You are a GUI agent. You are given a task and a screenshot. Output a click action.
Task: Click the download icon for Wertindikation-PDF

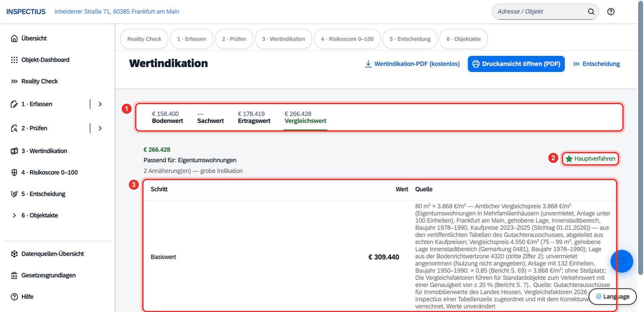(x=368, y=64)
